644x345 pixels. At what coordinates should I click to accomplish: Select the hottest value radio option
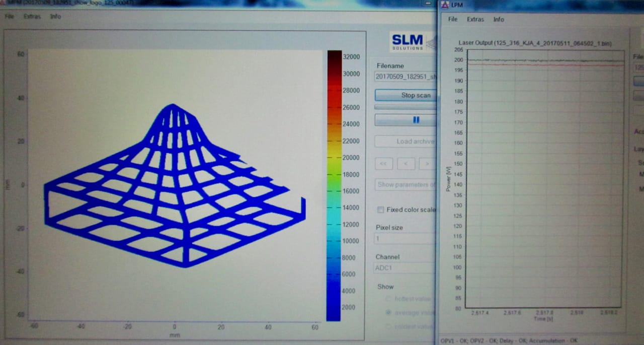[x=388, y=299]
